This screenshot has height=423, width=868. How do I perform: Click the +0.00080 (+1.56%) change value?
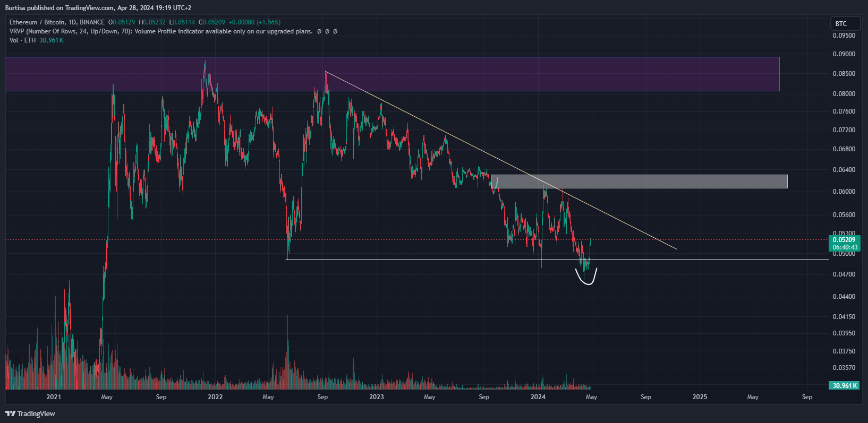[254, 22]
